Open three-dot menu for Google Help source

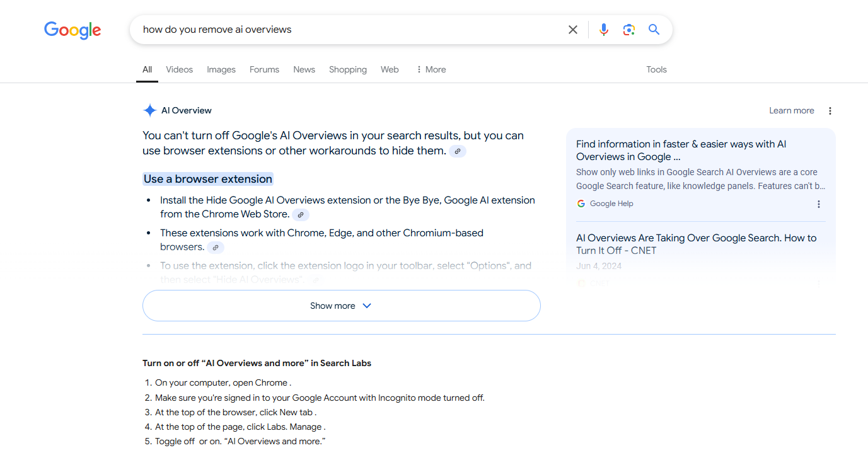818,204
